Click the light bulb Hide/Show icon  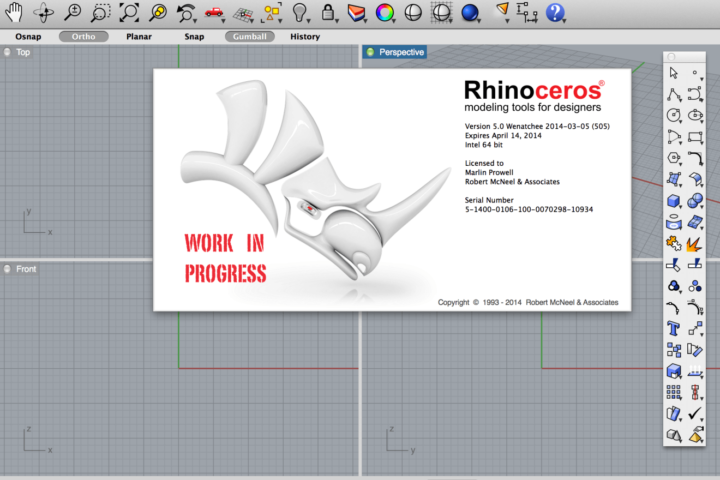[x=300, y=13]
